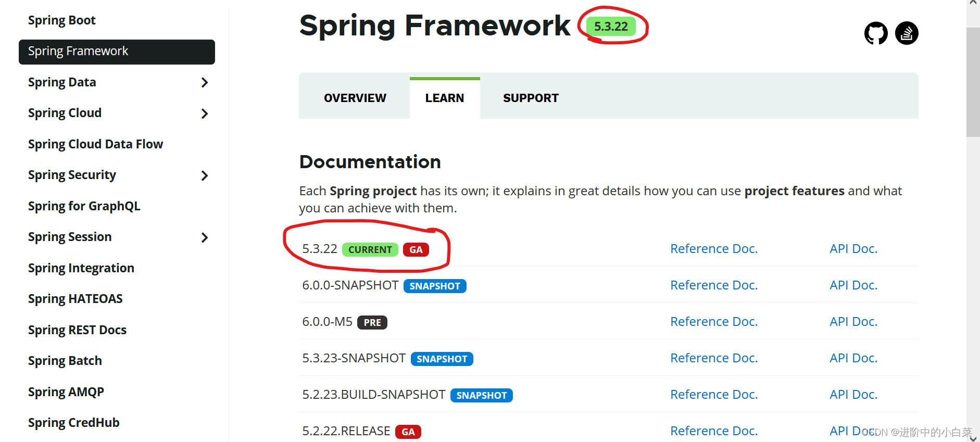The image size is (980, 442).
Task: Open API Doc. for 5.2.23.BUILD-SNAPSHOT
Action: point(853,395)
